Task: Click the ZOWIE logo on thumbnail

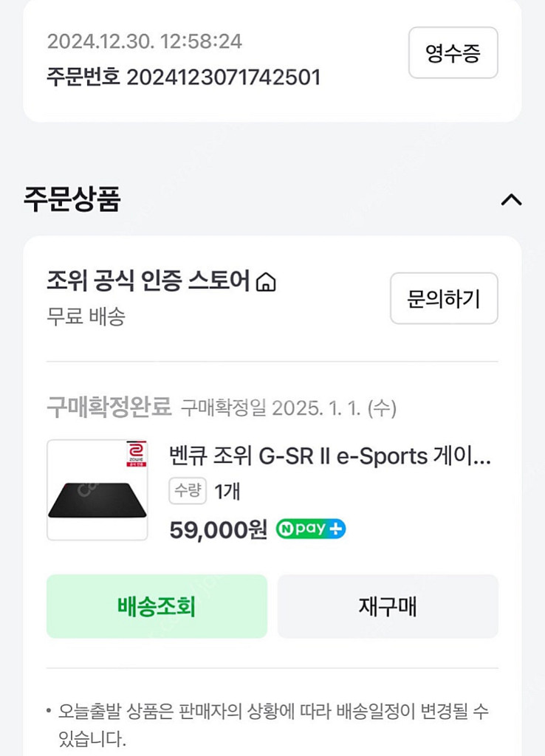Action: [137, 453]
